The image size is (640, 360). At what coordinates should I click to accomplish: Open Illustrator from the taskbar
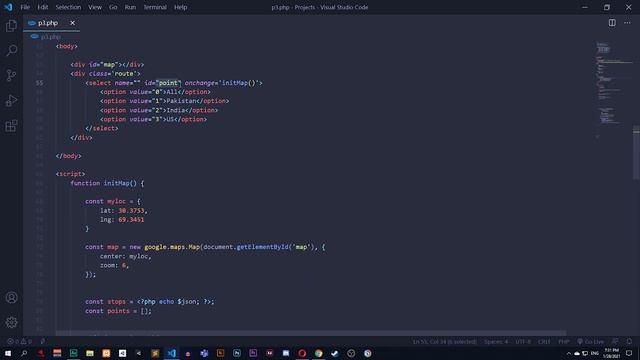[220, 353]
